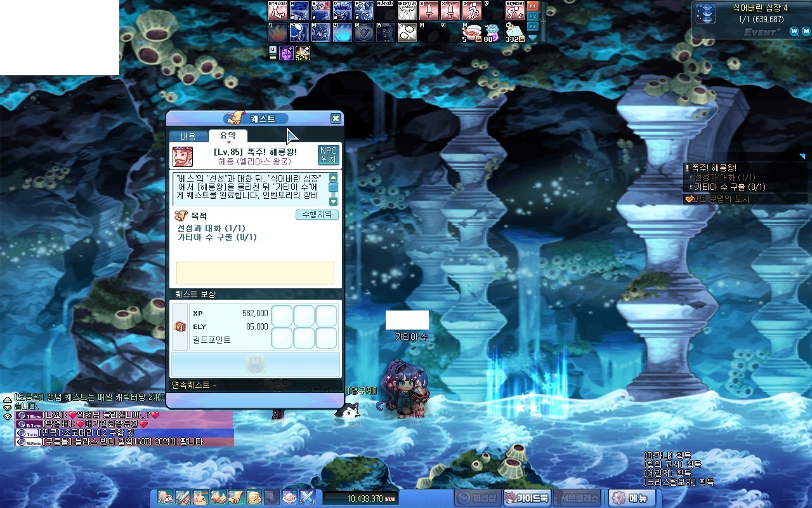The height and width of the screenshot is (508, 812).
Task: Use the pickup action on the SPACE slot
Action: [515, 11]
